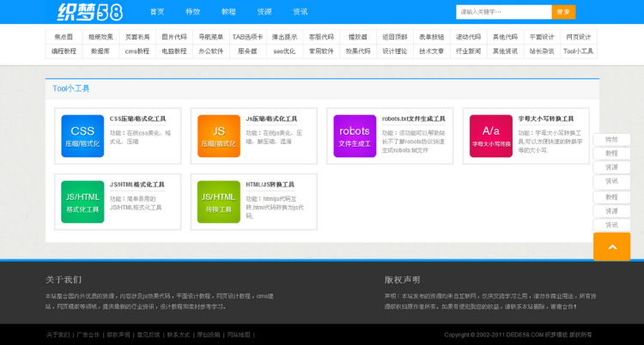Open the purple robots 文件生成 tool icon
644x345 pixels.
tap(355, 136)
